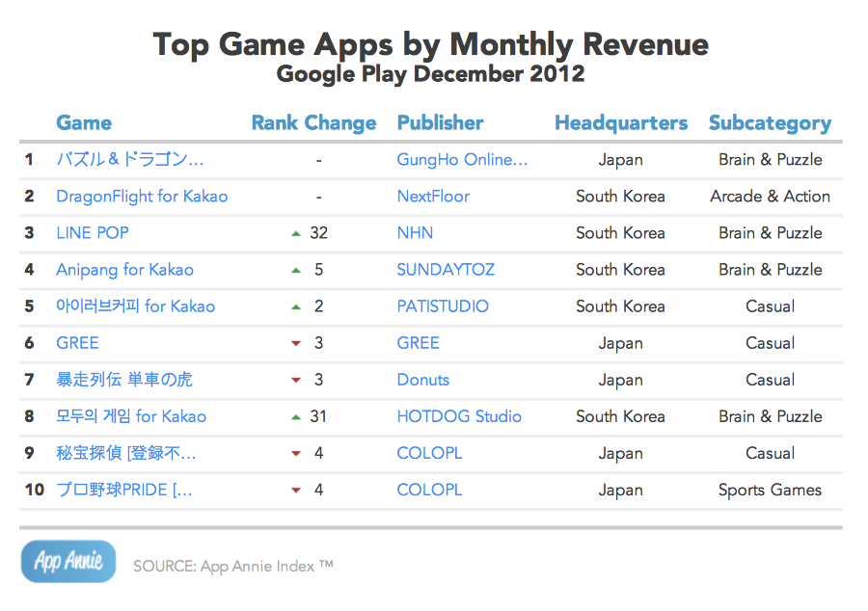This screenshot has height=611, width=868.
Task: Click the Rank Change column header
Action: [x=313, y=122]
